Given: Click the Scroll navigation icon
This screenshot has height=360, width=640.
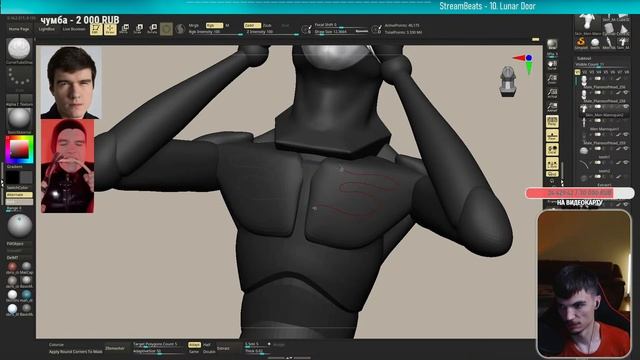Looking at the screenshot, I should click(x=552, y=66).
